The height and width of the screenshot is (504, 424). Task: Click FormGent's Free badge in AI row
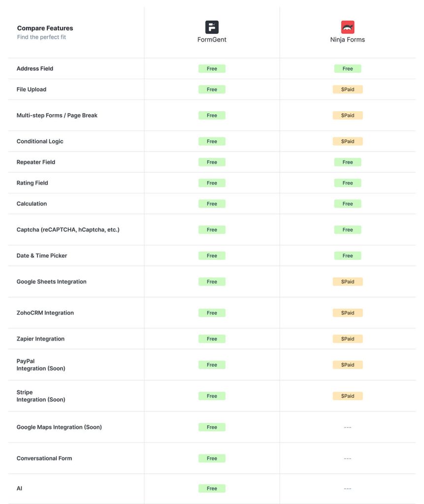[x=212, y=488]
